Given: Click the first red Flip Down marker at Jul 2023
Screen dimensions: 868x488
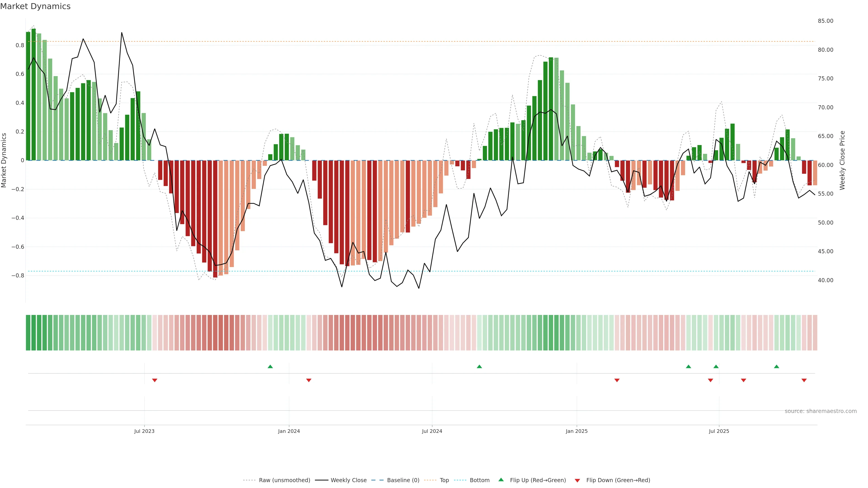Looking at the screenshot, I should pos(155,380).
